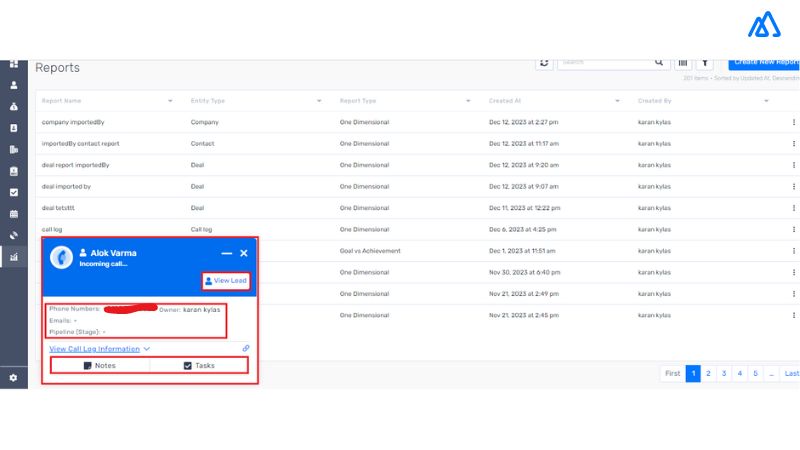Open the manage columns icon
This screenshot has width=800, height=450.
tap(685, 62)
